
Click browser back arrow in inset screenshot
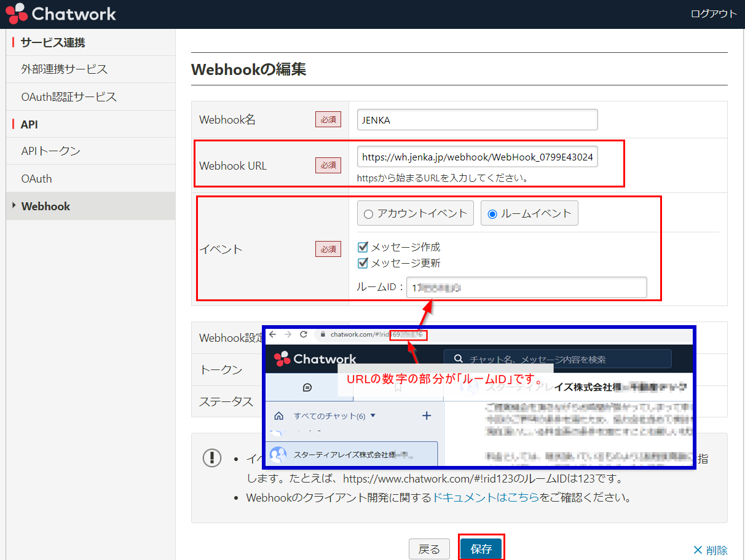click(273, 334)
